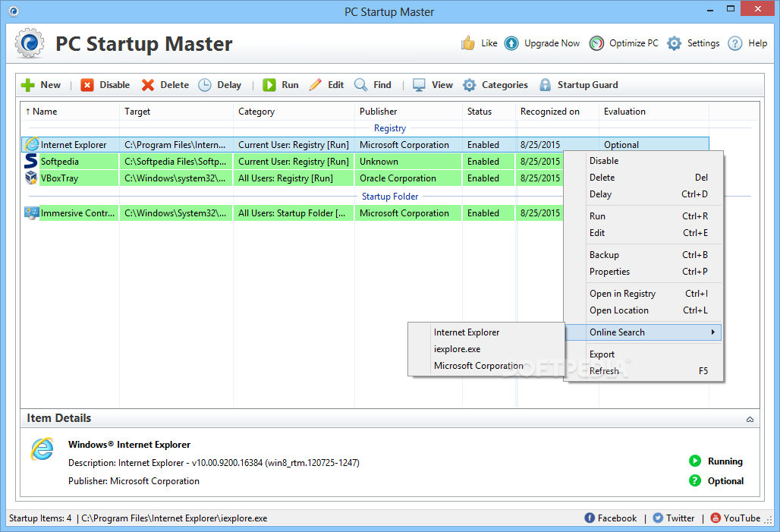Select the VBoxTray name cell
Viewport: 780px width, 532px height.
(79, 178)
